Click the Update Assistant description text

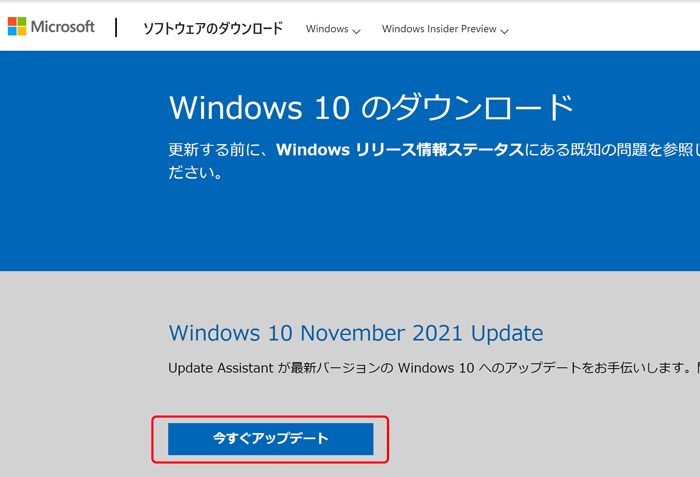click(x=434, y=368)
